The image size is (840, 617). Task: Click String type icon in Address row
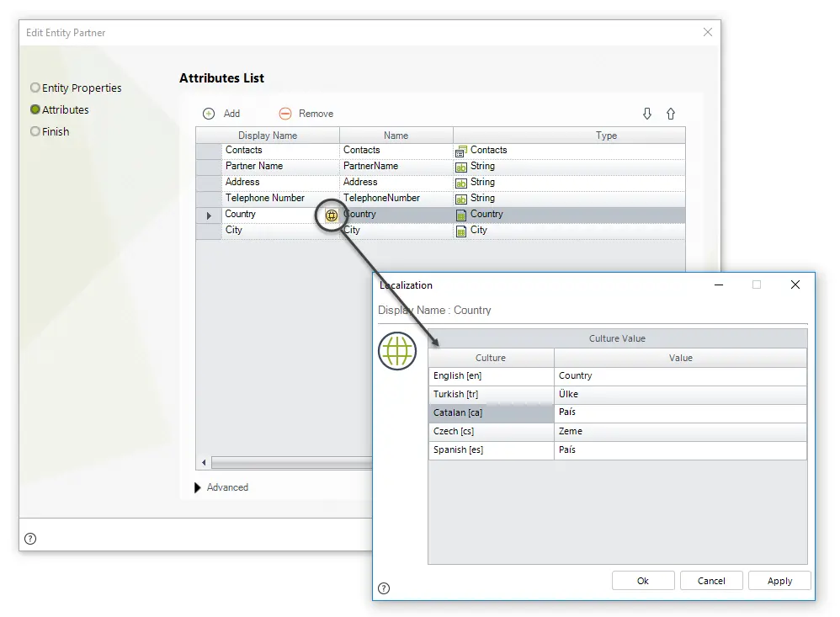coord(460,184)
